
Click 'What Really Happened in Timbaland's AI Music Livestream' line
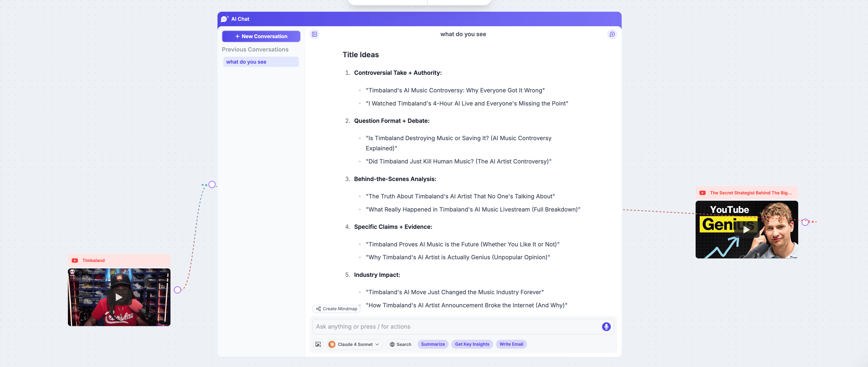(x=473, y=210)
